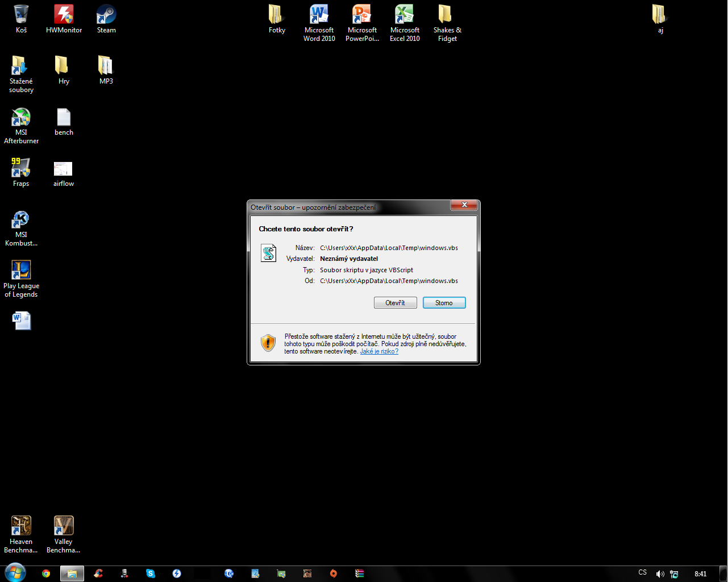
Task: Close the security warning dialog
Action: coord(464,205)
